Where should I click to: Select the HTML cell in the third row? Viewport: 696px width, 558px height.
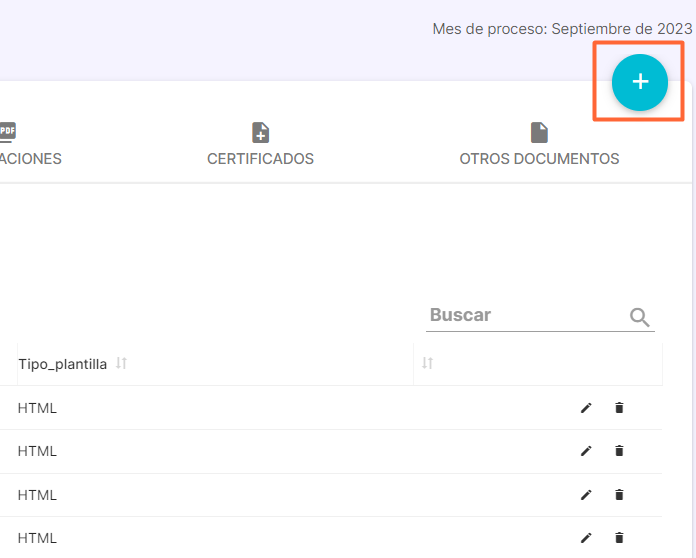point(37,495)
